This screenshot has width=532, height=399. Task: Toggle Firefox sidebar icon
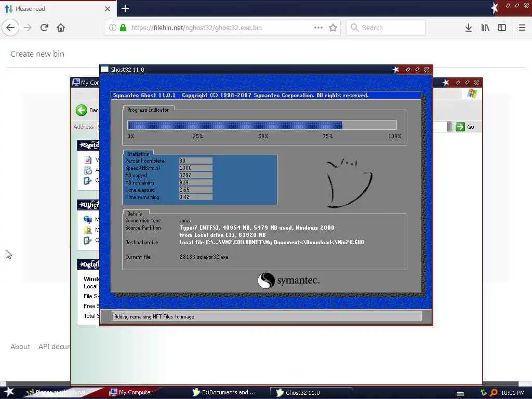click(502, 28)
